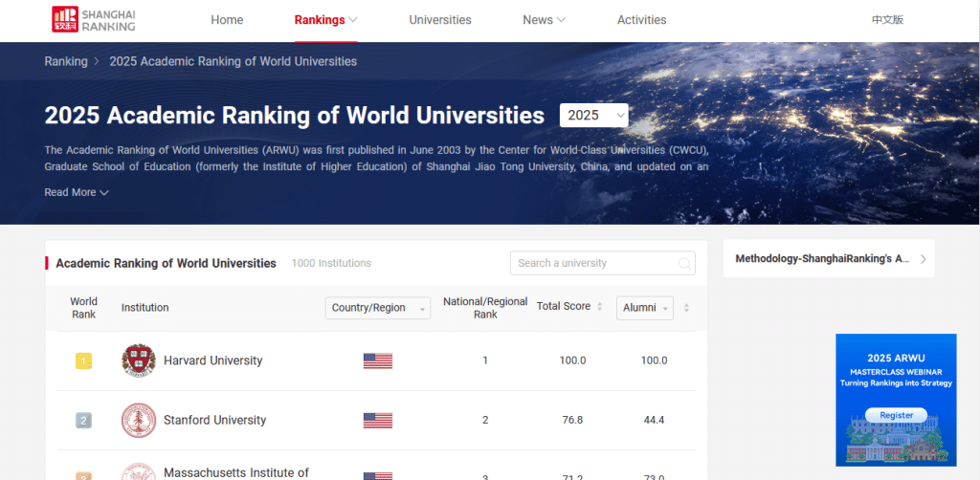This screenshot has width=980, height=480.
Task: Click the rank 1 gold badge
Action: 84,360
